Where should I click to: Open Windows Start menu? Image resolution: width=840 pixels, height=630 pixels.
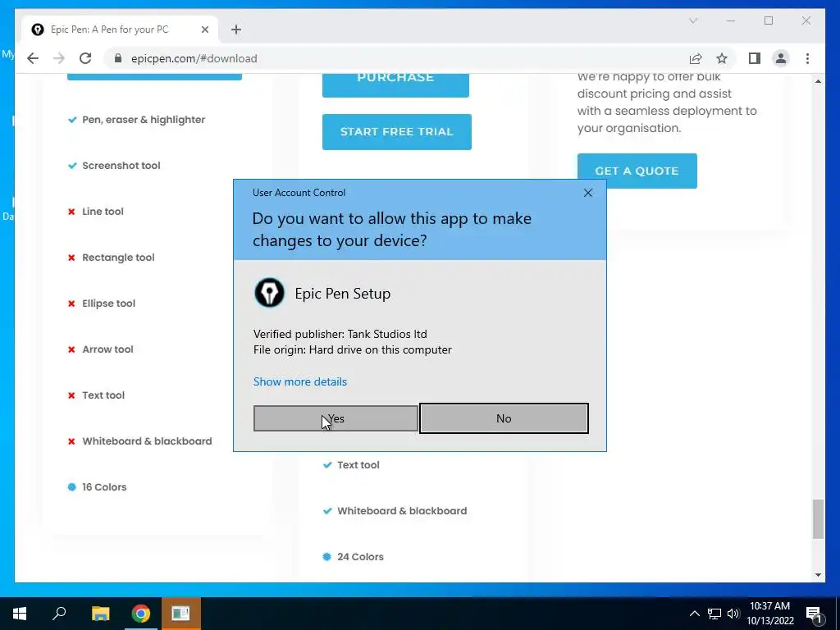pos(20,614)
